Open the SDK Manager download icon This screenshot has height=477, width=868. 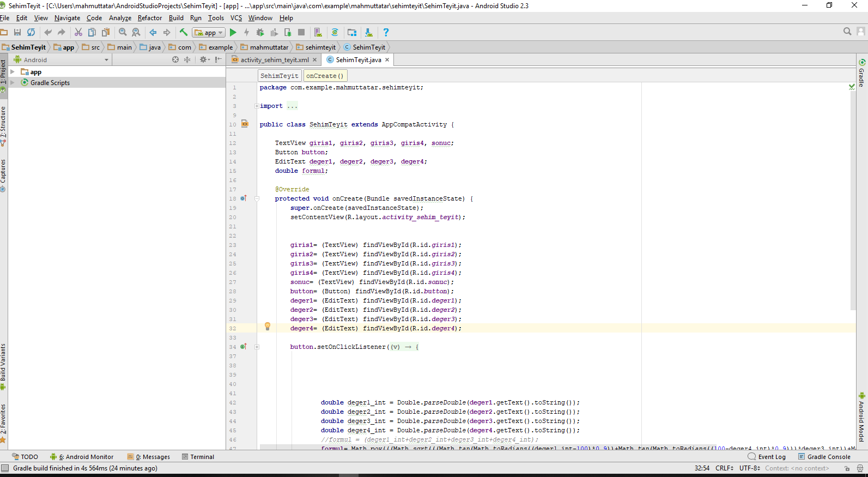(368, 33)
